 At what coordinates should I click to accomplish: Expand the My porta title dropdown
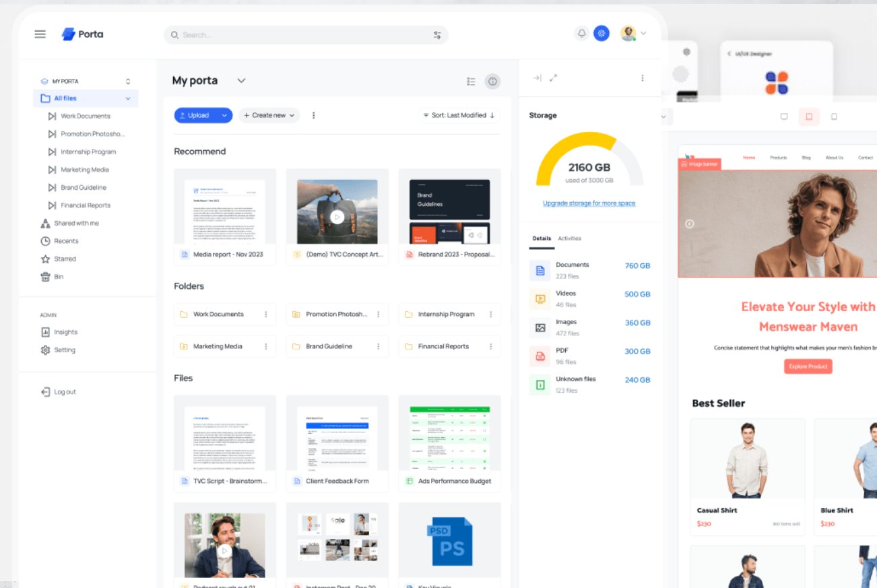[241, 81]
